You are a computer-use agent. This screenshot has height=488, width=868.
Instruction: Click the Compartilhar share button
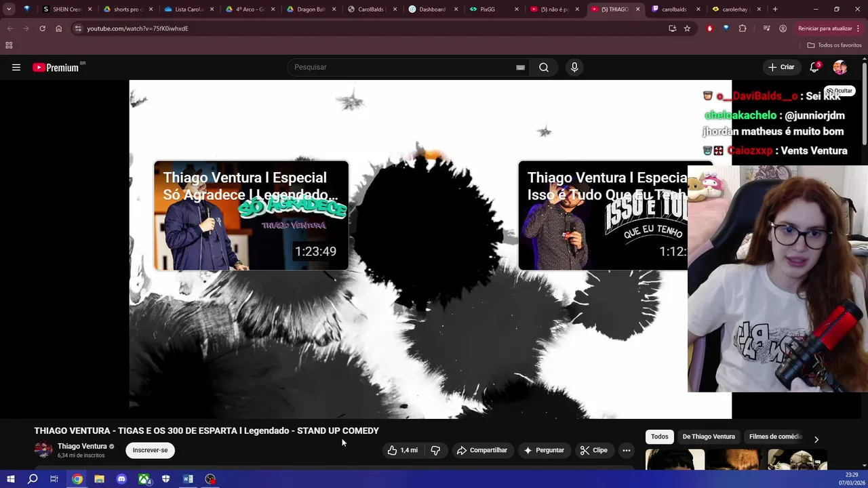coord(482,450)
